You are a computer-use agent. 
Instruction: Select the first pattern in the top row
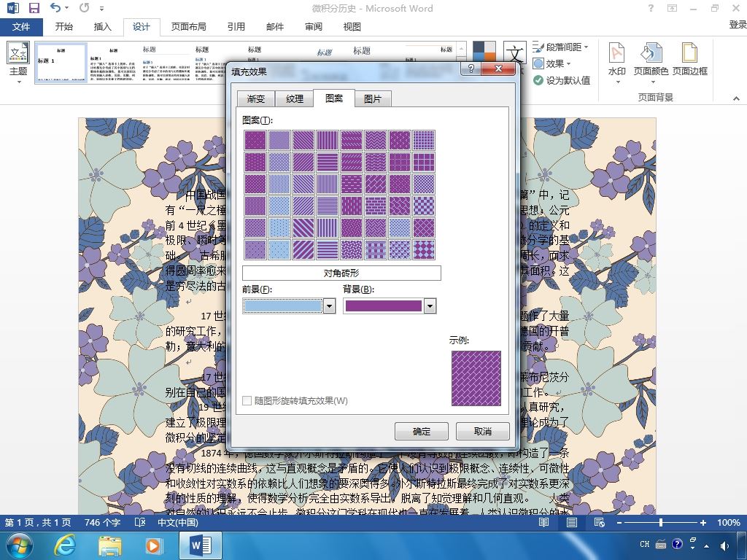tap(255, 141)
